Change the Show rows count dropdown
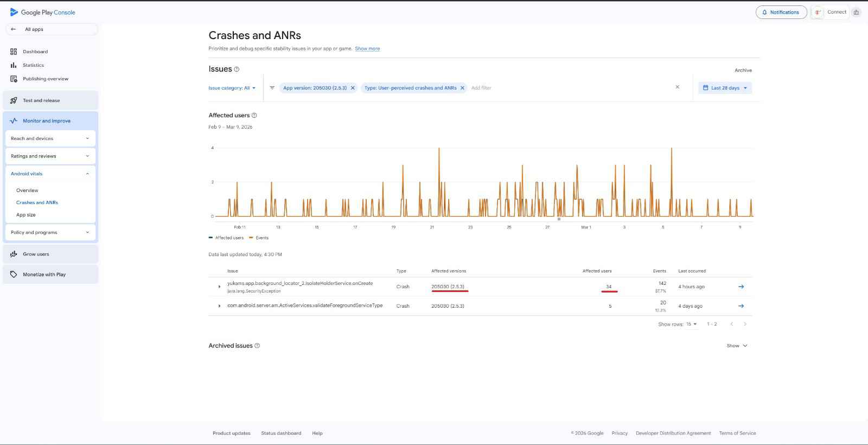Image resolution: width=868 pixels, height=445 pixels. pyautogui.click(x=691, y=324)
